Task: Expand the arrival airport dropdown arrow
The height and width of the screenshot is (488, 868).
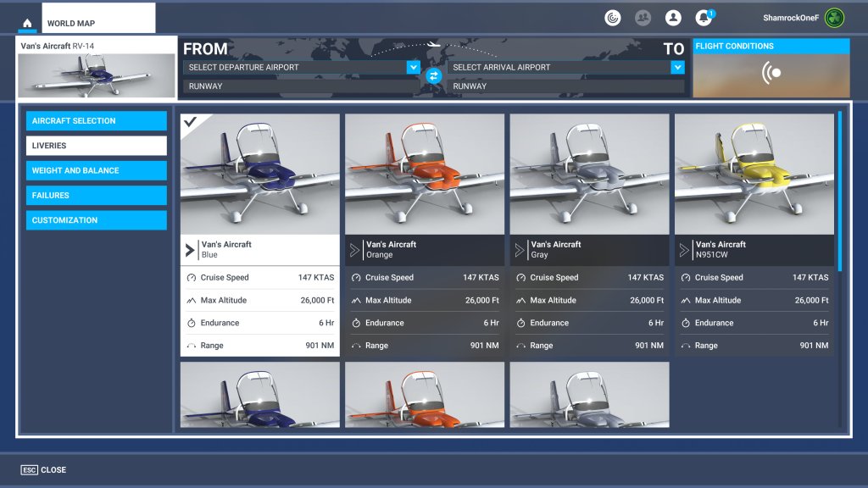Action: (x=677, y=67)
